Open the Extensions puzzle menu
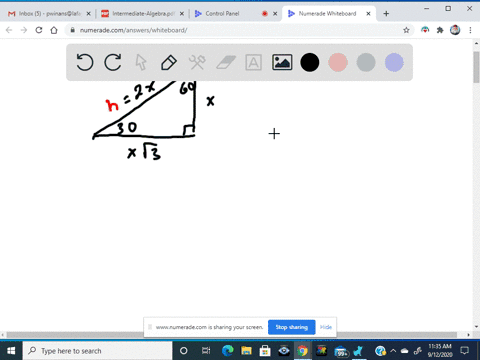 (440, 30)
